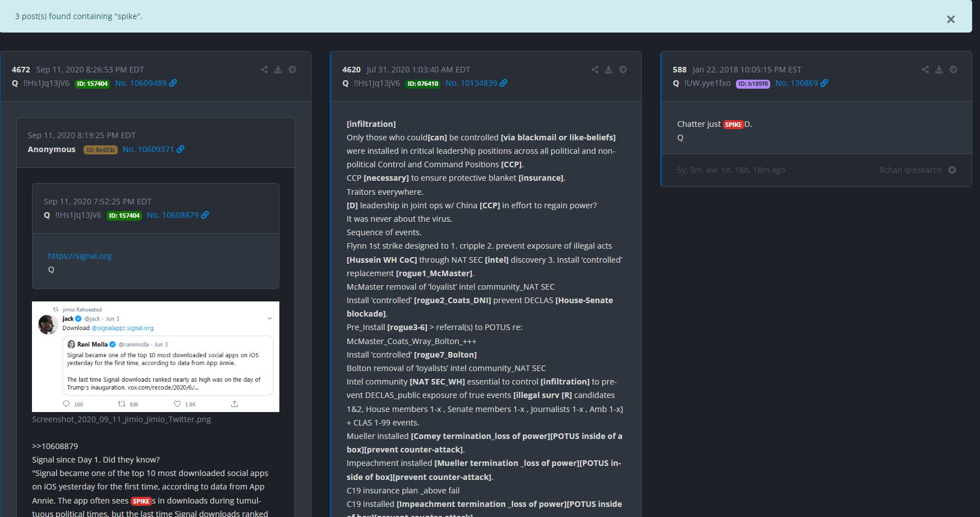The image size is (980, 517).
Task: Open link No. 10134839
Action: click(x=471, y=83)
